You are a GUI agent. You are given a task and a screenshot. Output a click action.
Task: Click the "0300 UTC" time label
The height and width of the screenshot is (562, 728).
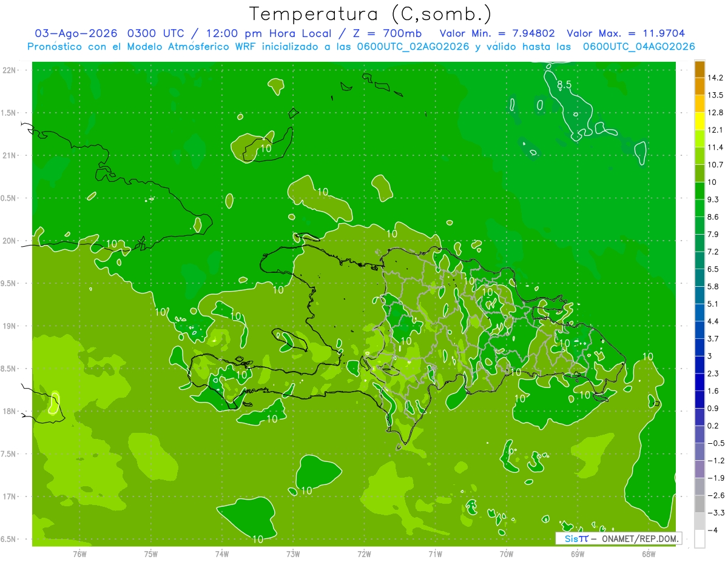point(158,33)
